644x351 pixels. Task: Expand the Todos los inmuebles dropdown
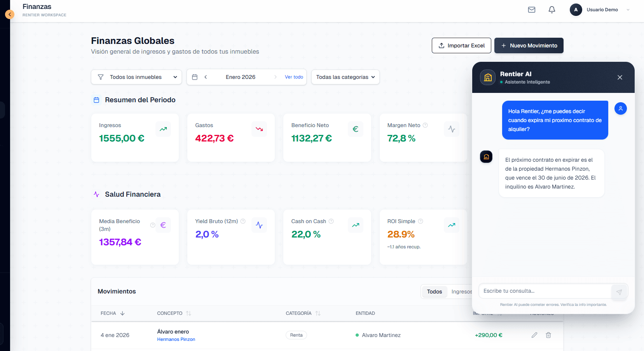[136, 77]
